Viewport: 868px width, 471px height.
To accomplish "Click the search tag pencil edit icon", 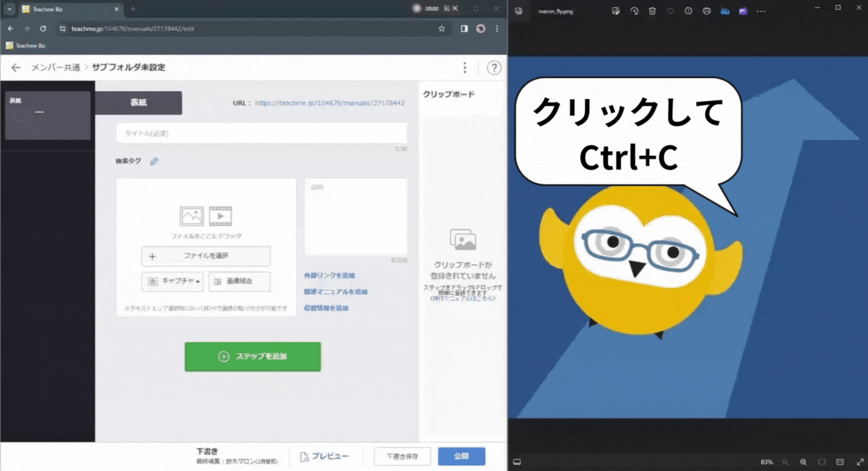I will coord(154,162).
